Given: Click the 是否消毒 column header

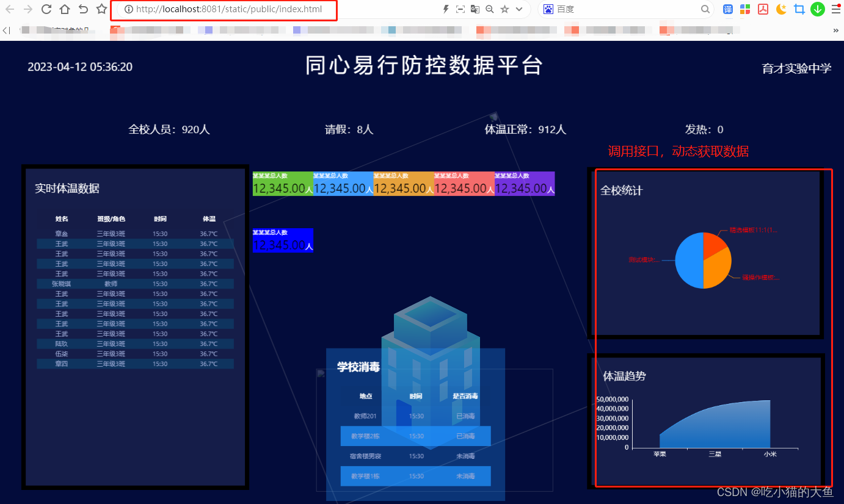Looking at the screenshot, I should [465, 396].
